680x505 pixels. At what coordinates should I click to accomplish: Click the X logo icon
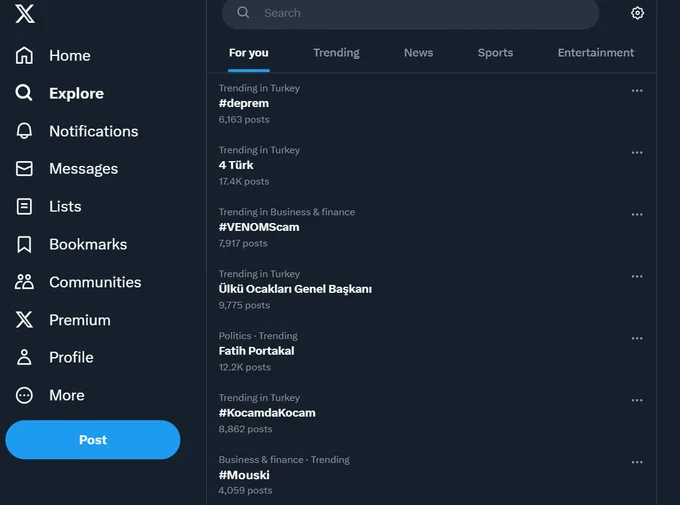(25, 13)
